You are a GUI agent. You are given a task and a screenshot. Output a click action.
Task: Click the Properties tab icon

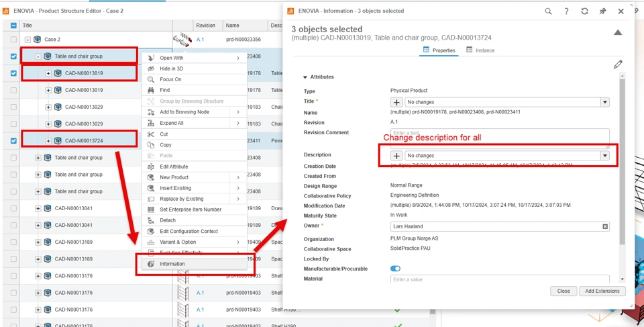coord(426,50)
